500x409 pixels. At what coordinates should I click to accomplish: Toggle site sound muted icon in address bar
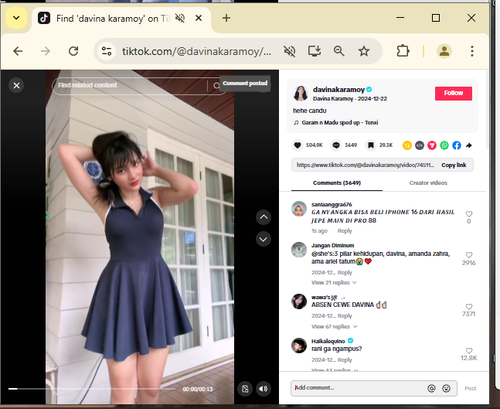coord(289,51)
